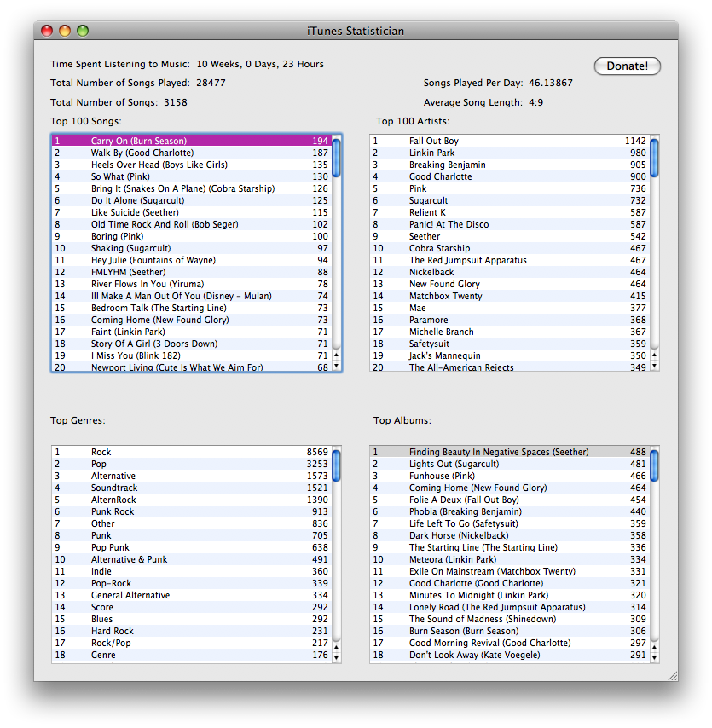Select song I Miss You (Blink 182)
This screenshot has height=728, width=712.
(192, 355)
